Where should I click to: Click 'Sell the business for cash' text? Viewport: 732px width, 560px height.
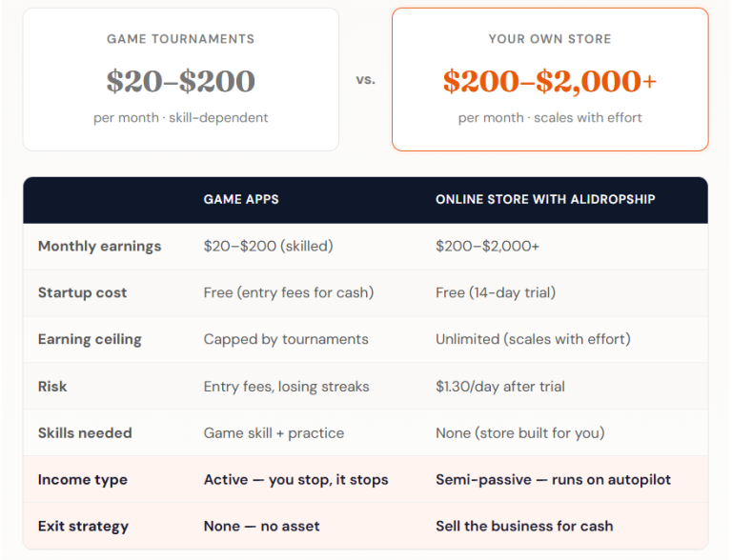(x=524, y=526)
